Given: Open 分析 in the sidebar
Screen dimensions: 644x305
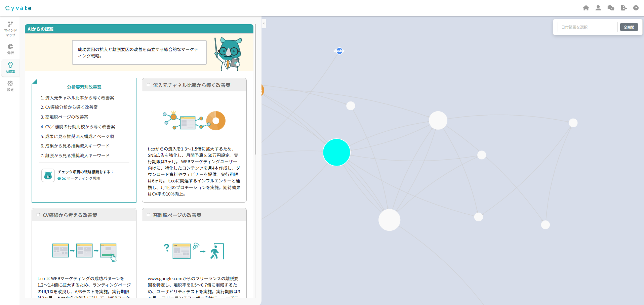Looking at the screenshot, I should click(x=10, y=49).
